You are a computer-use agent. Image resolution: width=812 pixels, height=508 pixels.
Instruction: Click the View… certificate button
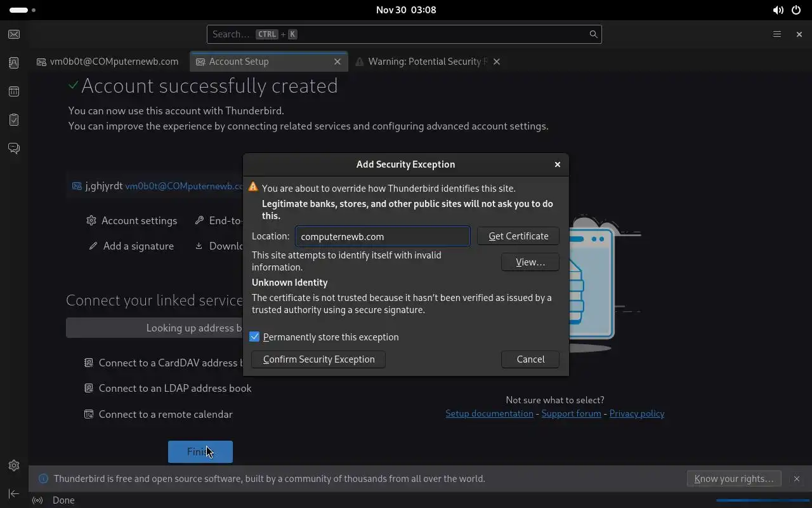pos(530,262)
